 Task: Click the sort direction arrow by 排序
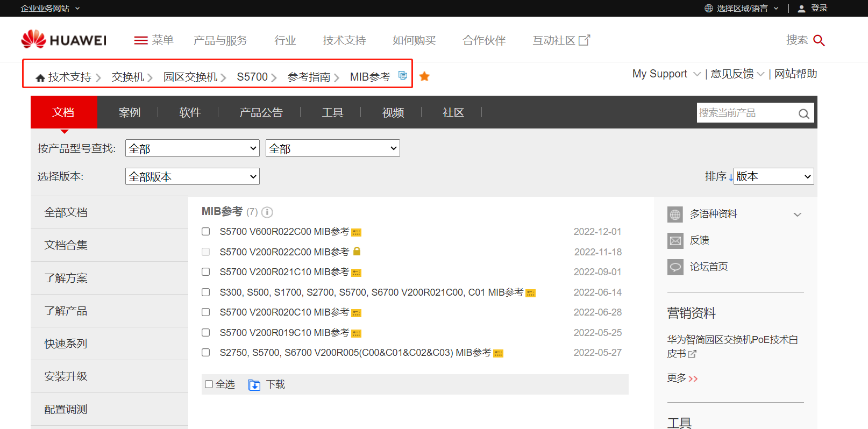pyautogui.click(x=731, y=177)
